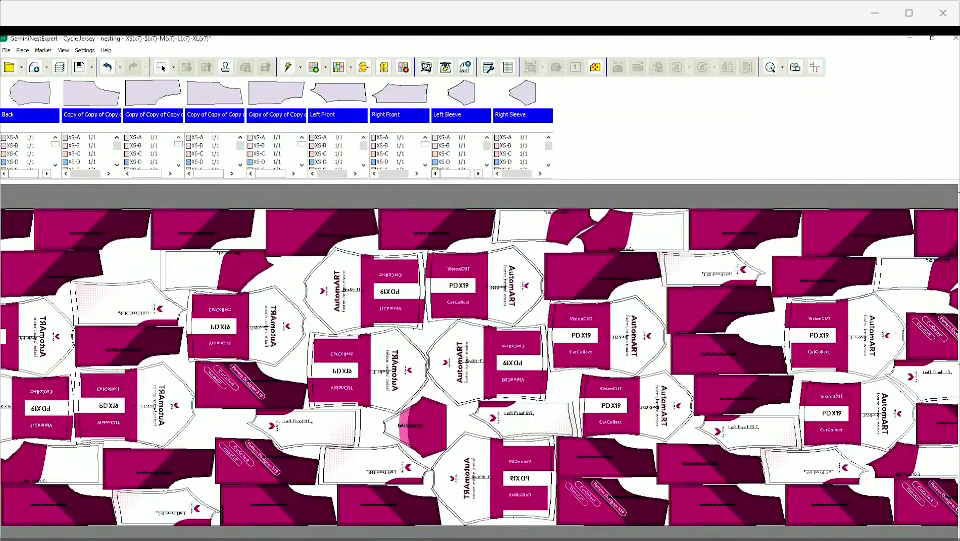
Task: Click the XS-C swatch under Right Sleeve
Action: tap(497, 154)
